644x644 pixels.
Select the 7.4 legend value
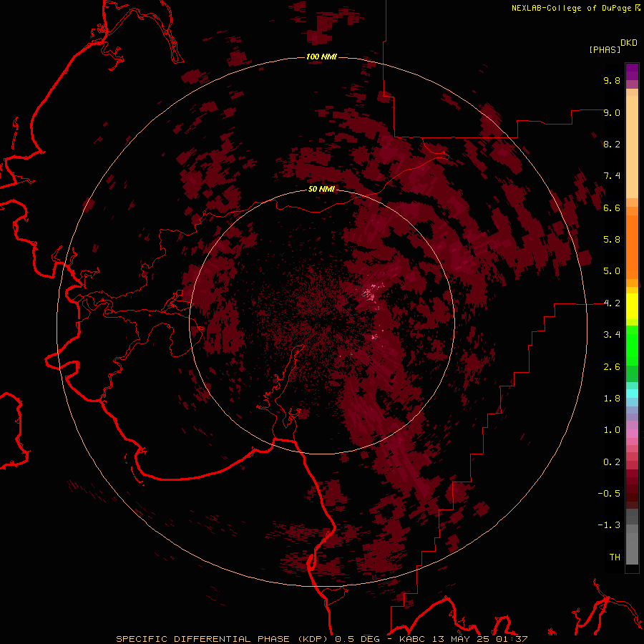tap(612, 176)
